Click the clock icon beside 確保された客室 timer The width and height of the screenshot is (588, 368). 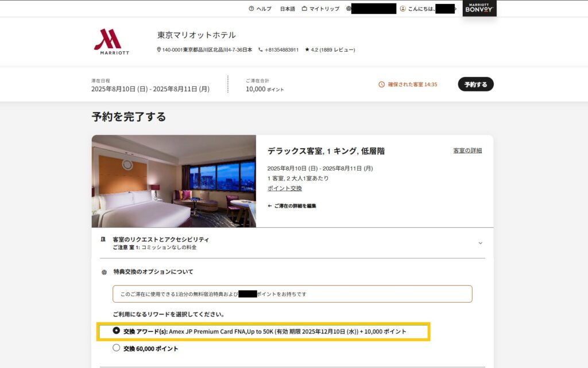click(381, 84)
